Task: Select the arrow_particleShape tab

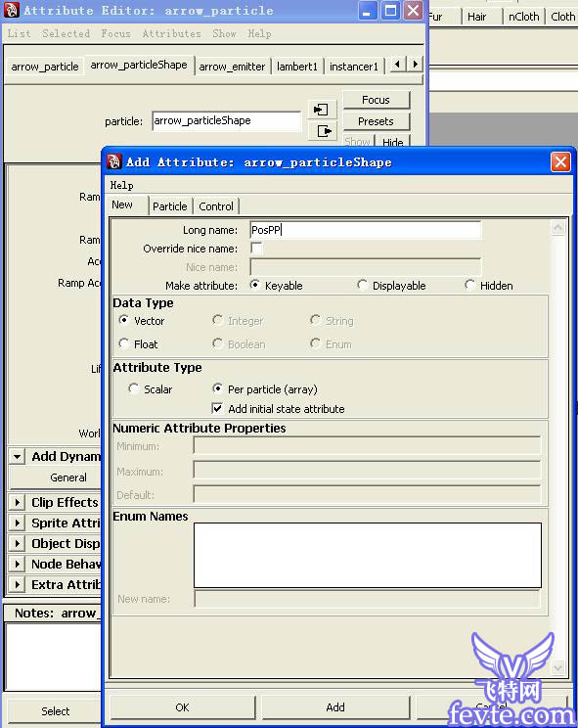Action: 139,65
